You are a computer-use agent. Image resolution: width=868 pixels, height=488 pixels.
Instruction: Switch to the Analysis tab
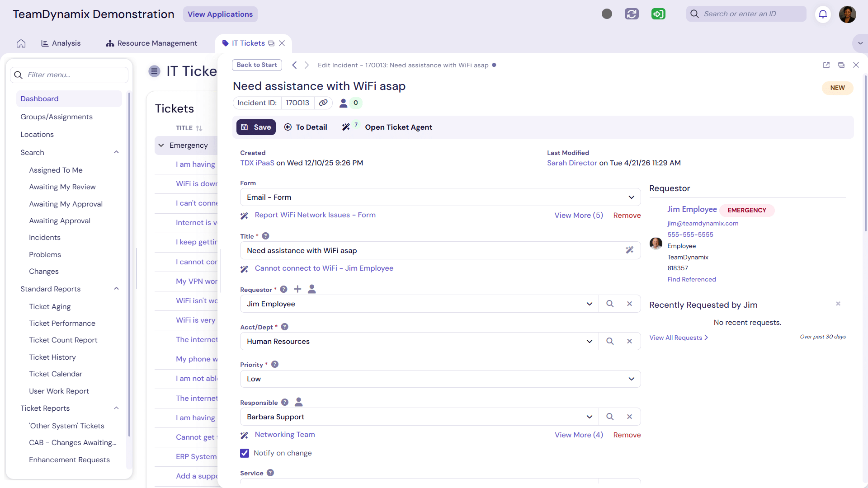point(61,43)
